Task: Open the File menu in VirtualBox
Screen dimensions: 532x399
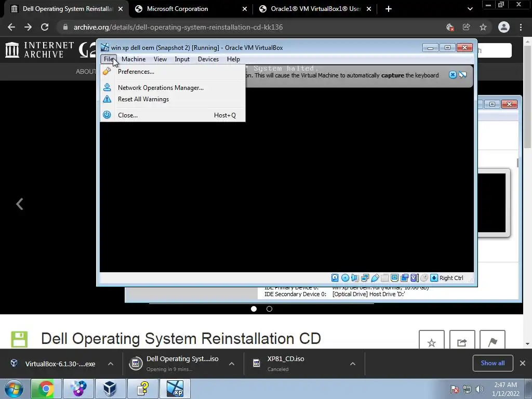Action: [x=109, y=59]
